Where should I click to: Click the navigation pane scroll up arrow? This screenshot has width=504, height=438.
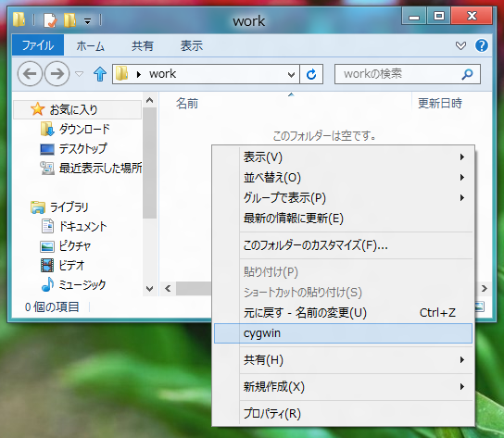pyautogui.click(x=149, y=100)
